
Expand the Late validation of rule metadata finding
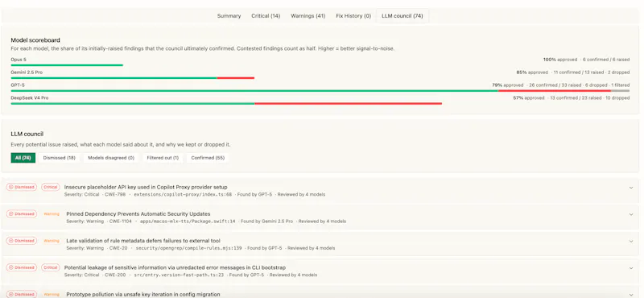tap(631, 242)
